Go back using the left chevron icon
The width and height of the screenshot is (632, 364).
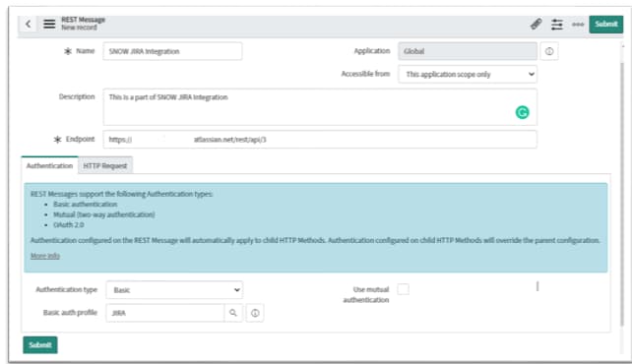point(28,25)
